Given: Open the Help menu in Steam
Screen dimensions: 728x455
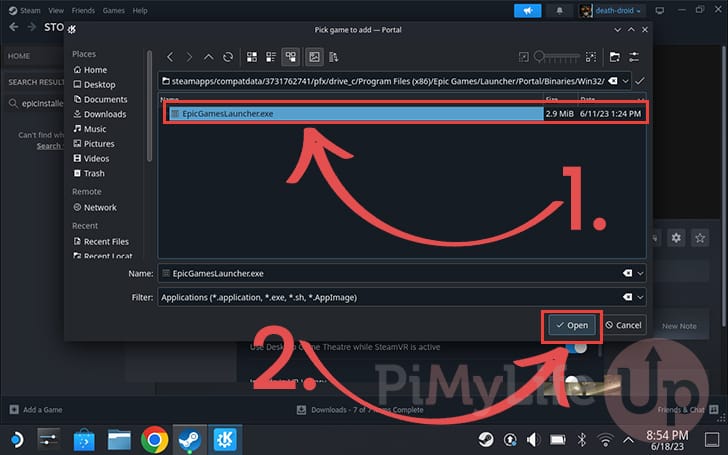Looking at the screenshot, I should [140, 10].
